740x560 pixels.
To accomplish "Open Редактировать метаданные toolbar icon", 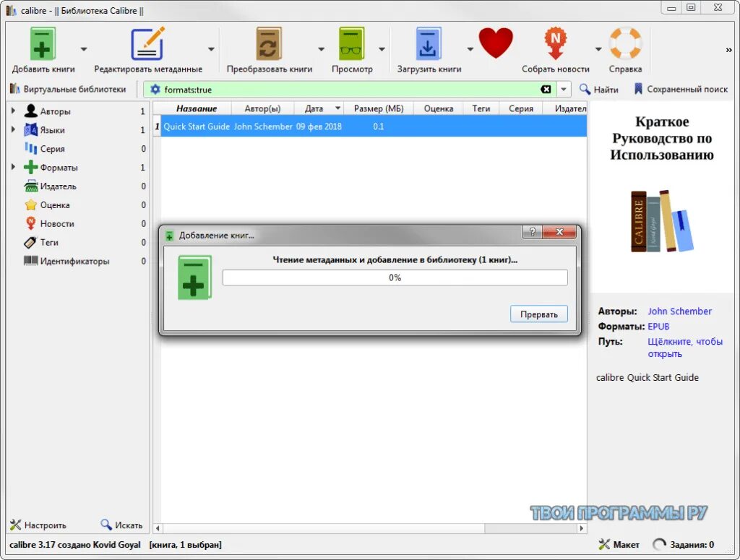I will click(147, 43).
